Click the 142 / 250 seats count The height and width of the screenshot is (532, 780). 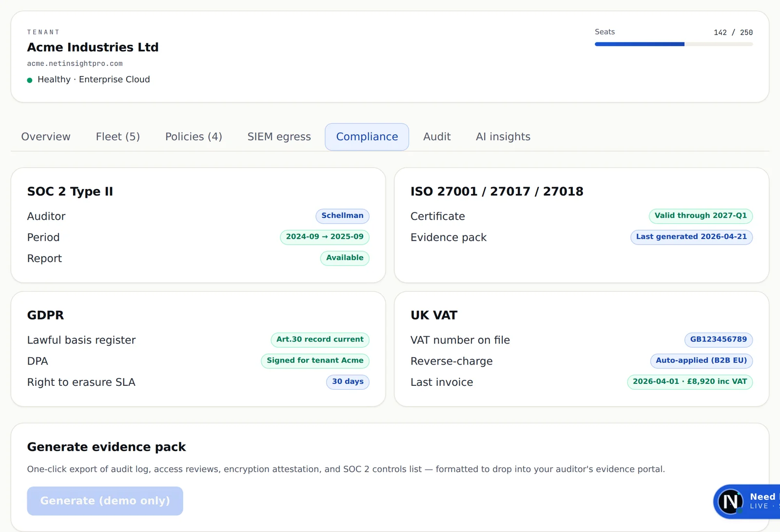coord(733,33)
